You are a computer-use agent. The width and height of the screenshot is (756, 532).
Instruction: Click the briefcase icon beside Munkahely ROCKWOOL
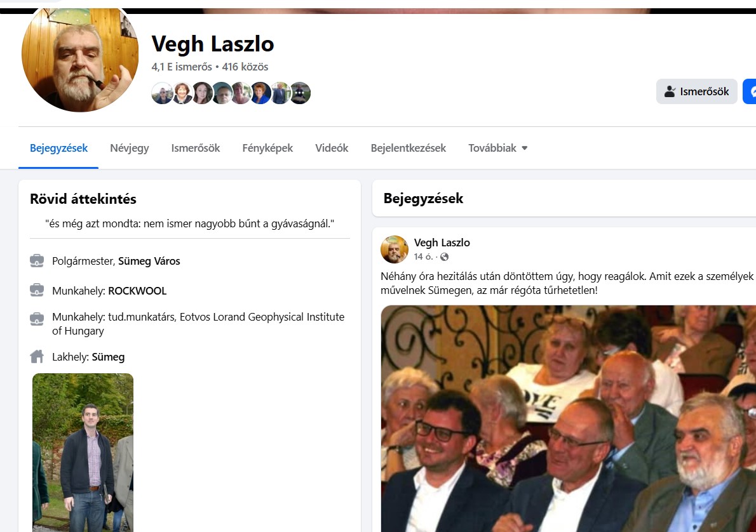tap(37, 291)
